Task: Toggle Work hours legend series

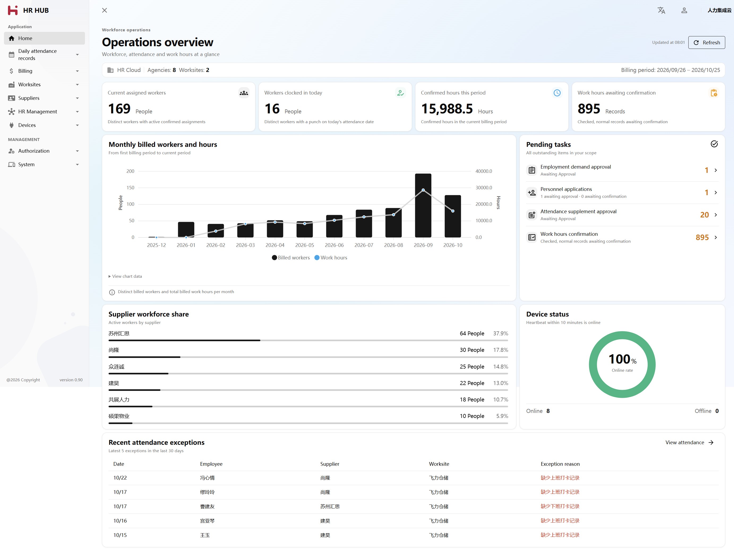Action: (331, 258)
